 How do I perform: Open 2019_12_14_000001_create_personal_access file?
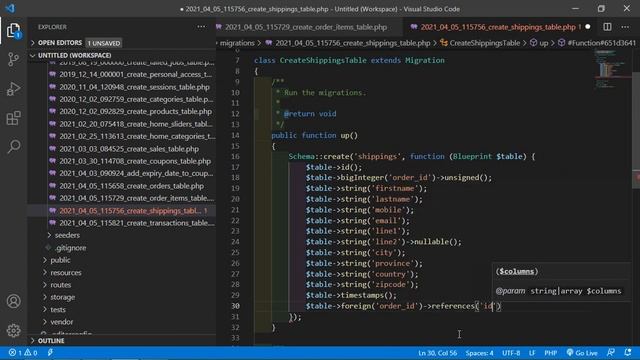pyautogui.click(x=135, y=74)
